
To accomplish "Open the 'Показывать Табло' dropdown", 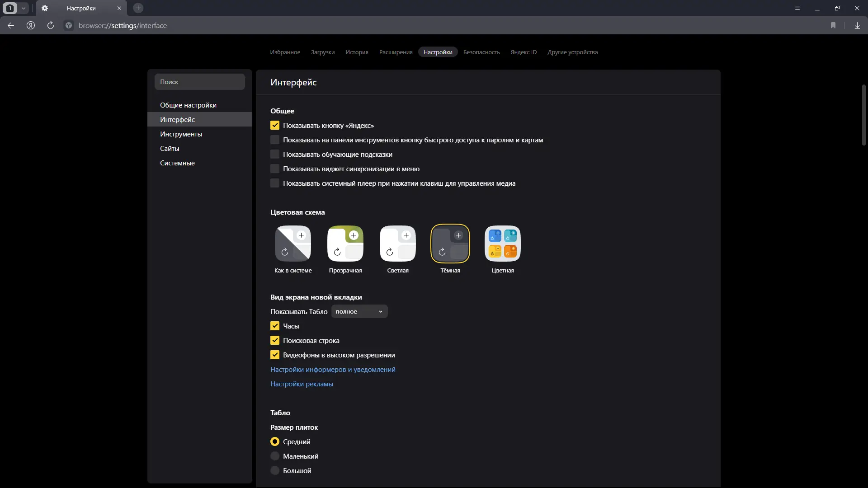I will point(359,312).
